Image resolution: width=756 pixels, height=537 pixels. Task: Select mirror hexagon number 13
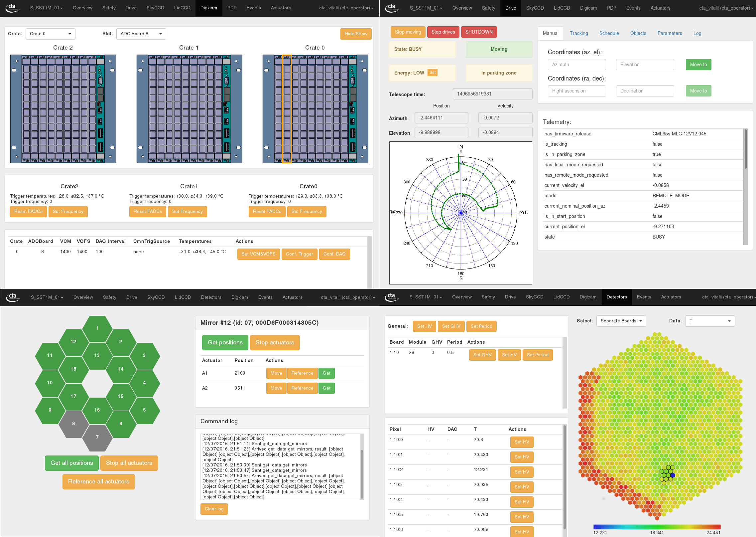[x=97, y=355]
